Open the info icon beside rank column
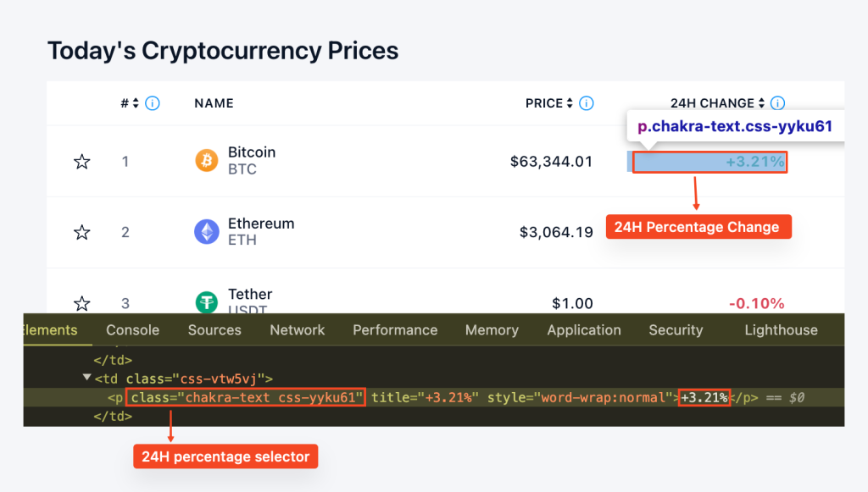868x492 pixels. (x=153, y=103)
